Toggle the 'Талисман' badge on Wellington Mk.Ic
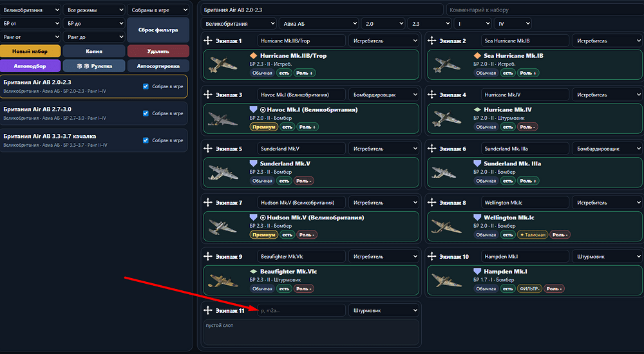The image size is (644, 354). click(533, 234)
